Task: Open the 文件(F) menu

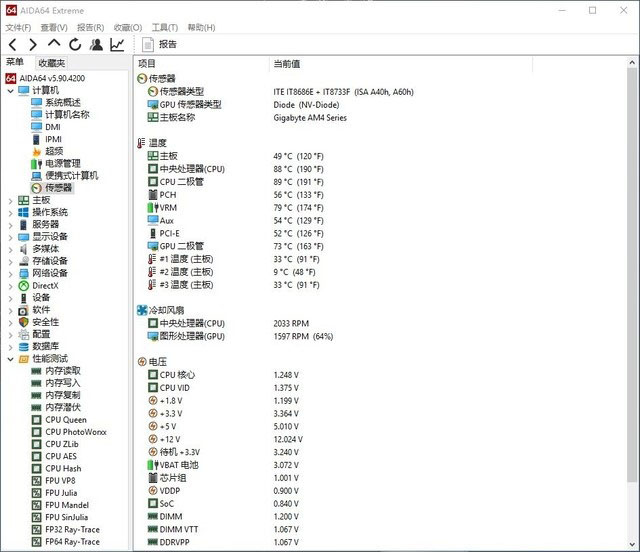Action: 18,27
